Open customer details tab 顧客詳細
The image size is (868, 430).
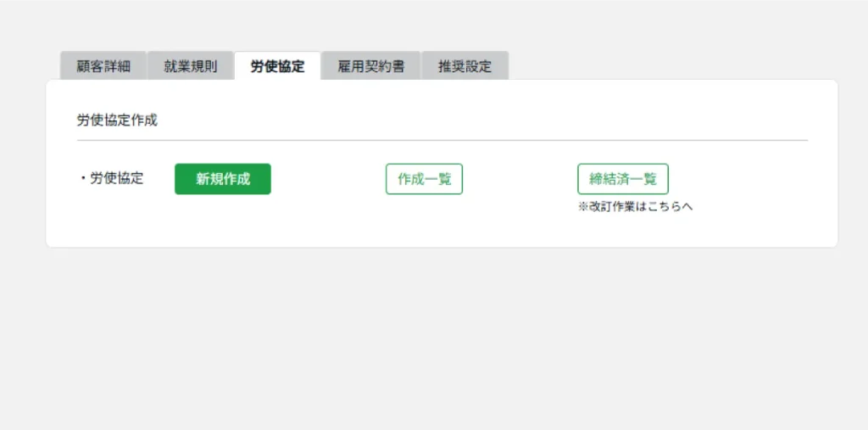[x=103, y=66]
